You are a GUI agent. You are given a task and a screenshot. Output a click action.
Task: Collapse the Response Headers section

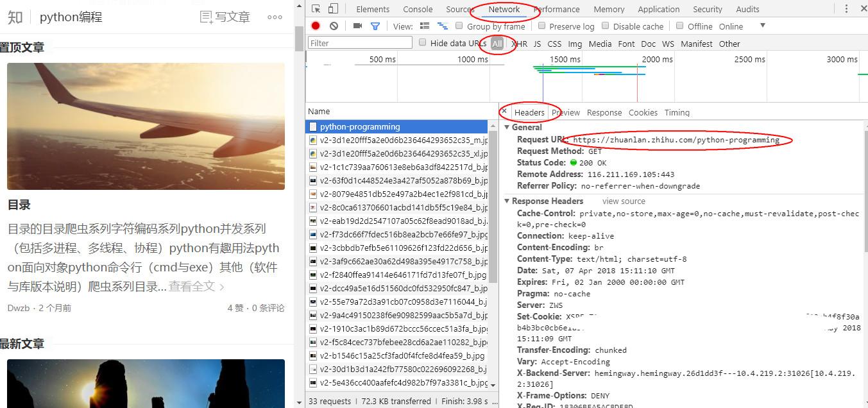pos(507,201)
